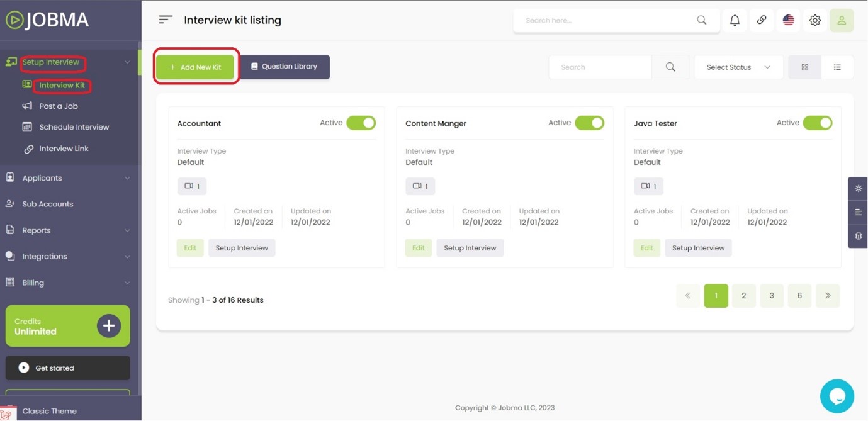Click kit search magnifier button
Viewport: 868px width, 421px height.
pos(670,67)
